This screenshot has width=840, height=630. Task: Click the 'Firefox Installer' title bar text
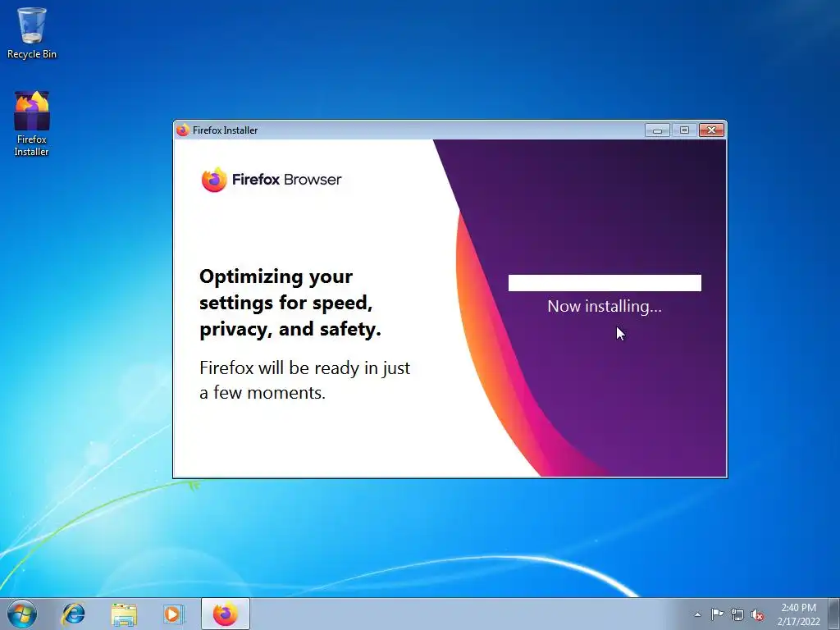[x=225, y=130]
